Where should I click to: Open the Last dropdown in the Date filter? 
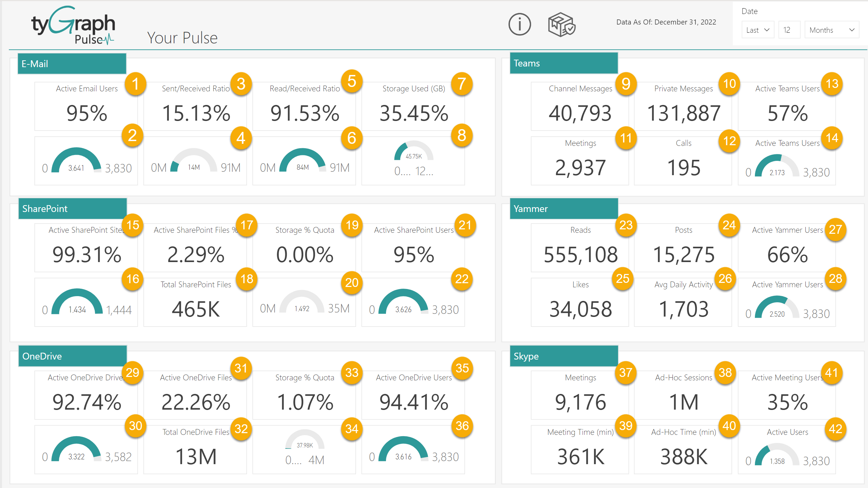pos(758,30)
